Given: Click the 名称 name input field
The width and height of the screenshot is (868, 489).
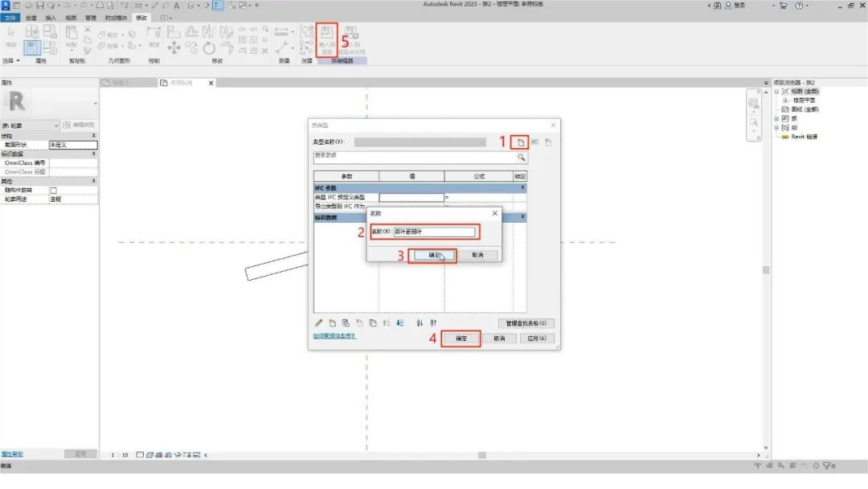Looking at the screenshot, I should 435,232.
